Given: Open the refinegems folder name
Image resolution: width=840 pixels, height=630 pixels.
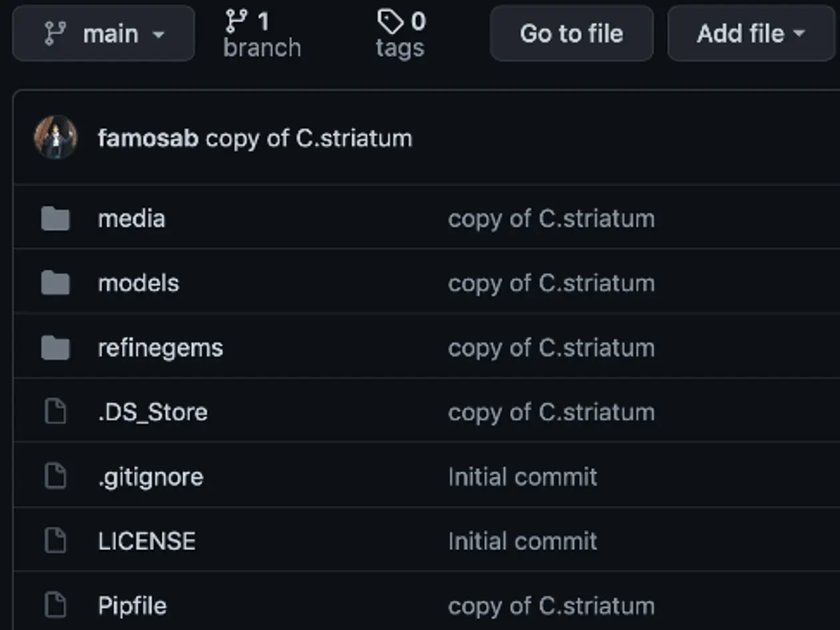Looking at the screenshot, I should (160, 348).
